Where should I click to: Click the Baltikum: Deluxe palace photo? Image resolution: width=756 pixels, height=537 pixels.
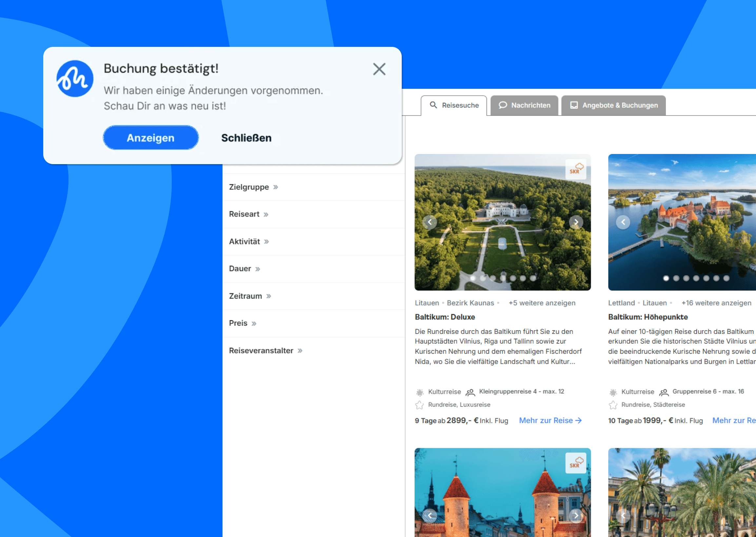pos(503,222)
